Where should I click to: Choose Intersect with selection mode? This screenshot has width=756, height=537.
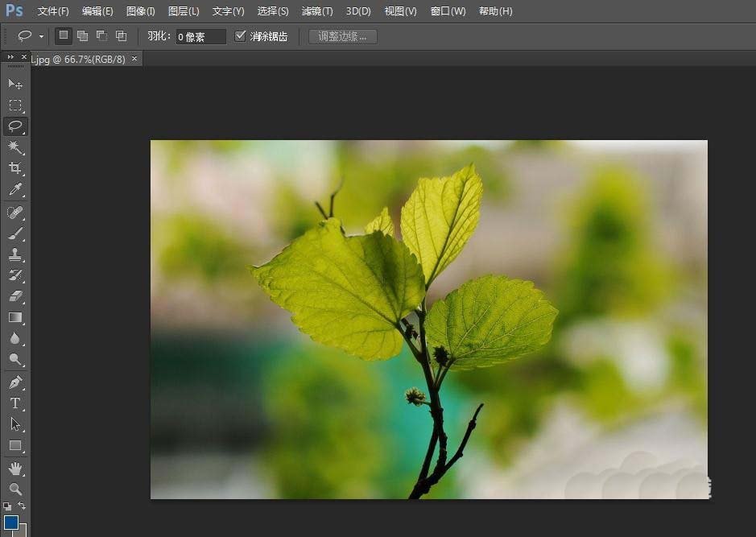coord(121,36)
